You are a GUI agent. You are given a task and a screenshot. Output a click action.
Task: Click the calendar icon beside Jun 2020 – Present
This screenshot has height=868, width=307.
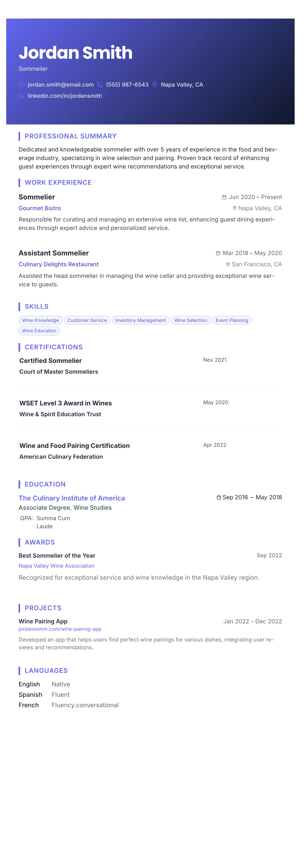click(224, 197)
